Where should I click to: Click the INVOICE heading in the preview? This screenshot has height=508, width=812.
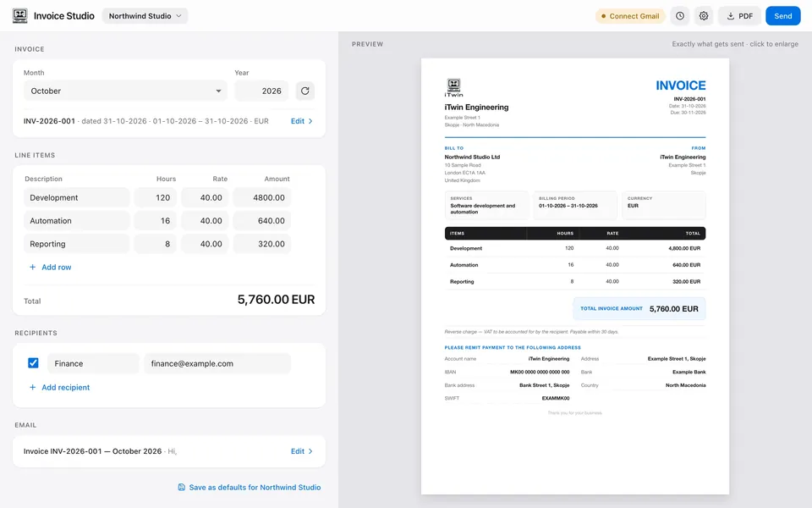[680, 86]
